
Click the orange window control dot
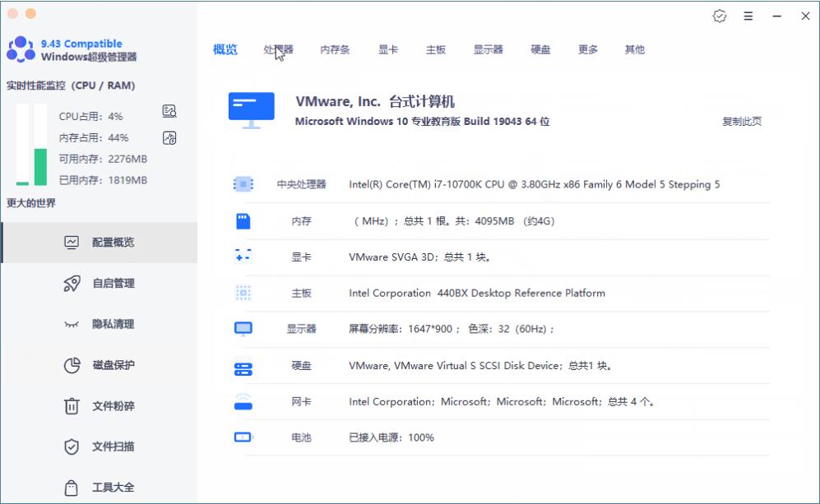click(31, 14)
